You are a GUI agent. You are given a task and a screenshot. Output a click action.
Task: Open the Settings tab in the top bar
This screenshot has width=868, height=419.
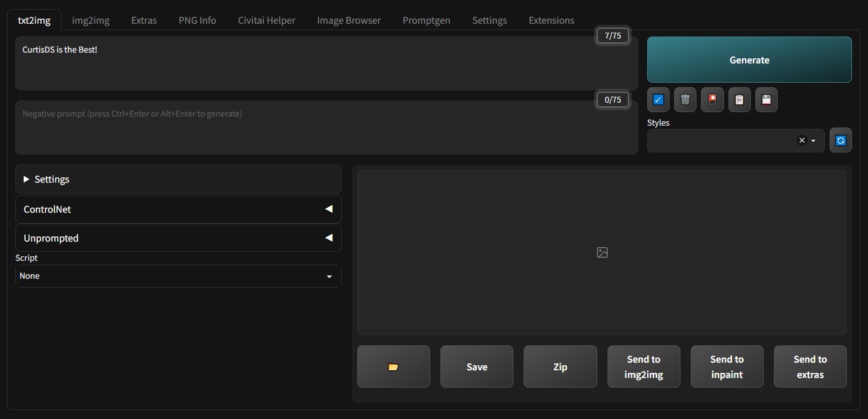(x=490, y=20)
